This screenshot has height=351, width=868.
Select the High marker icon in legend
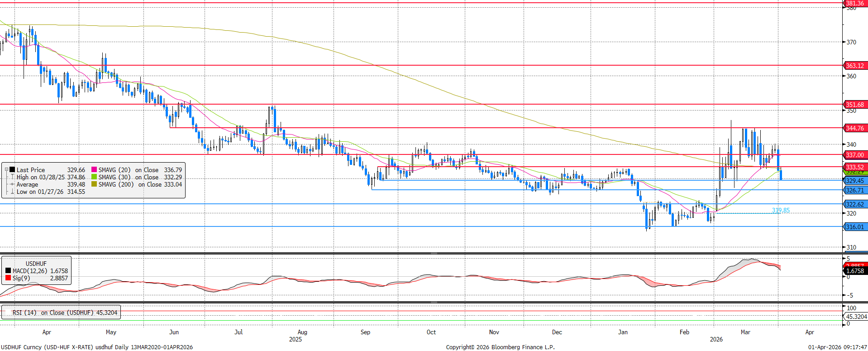[13, 177]
